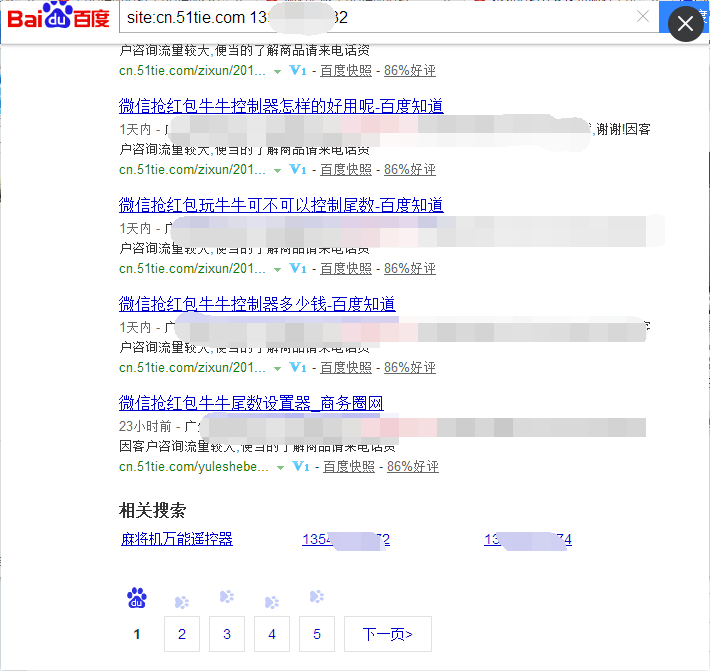
Task: Expand the URL dropdown arrow under 怎样的好用呢 result
Action: pos(278,171)
